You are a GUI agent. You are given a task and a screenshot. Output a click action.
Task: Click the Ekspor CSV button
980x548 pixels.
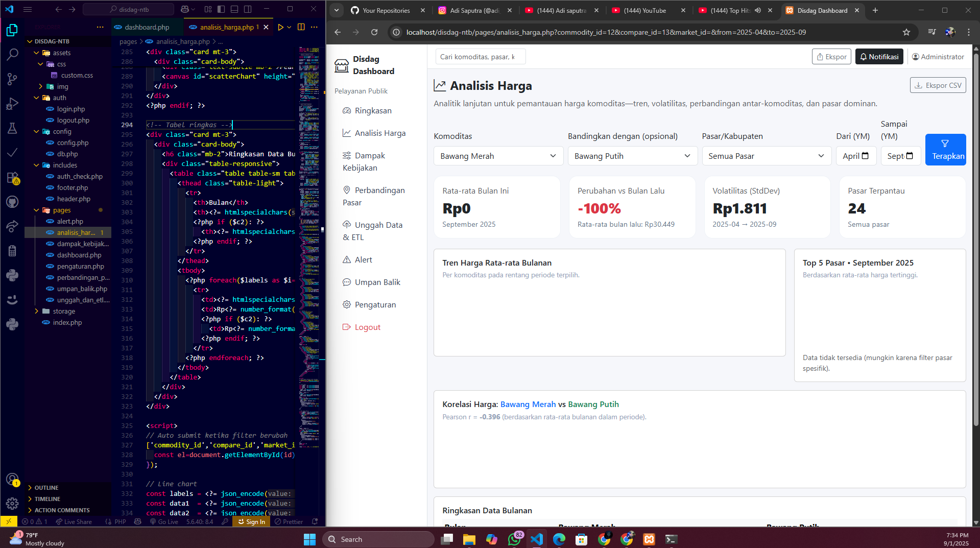pyautogui.click(x=938, y=85)
